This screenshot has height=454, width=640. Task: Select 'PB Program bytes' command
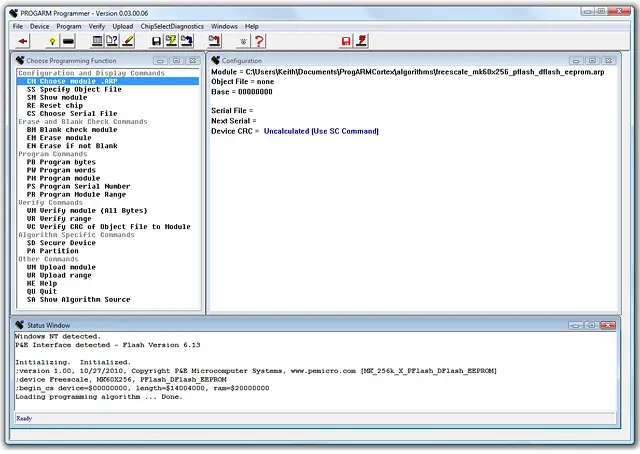pyautogui.click(x=61, y=162)
